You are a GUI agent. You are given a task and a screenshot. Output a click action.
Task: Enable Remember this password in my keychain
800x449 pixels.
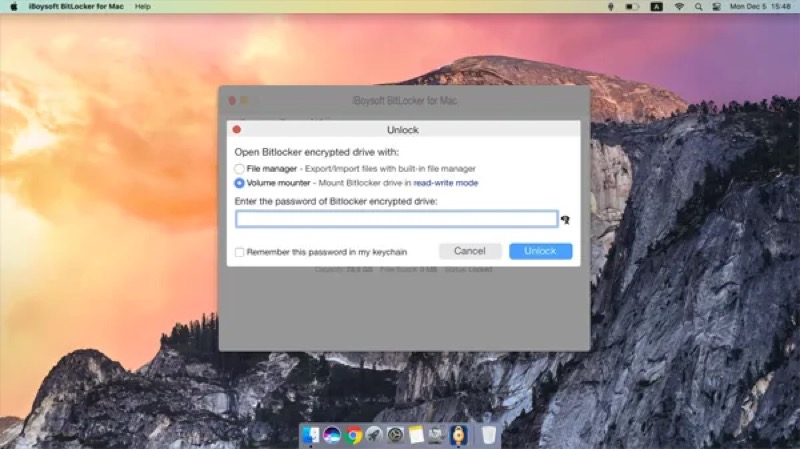239,252
